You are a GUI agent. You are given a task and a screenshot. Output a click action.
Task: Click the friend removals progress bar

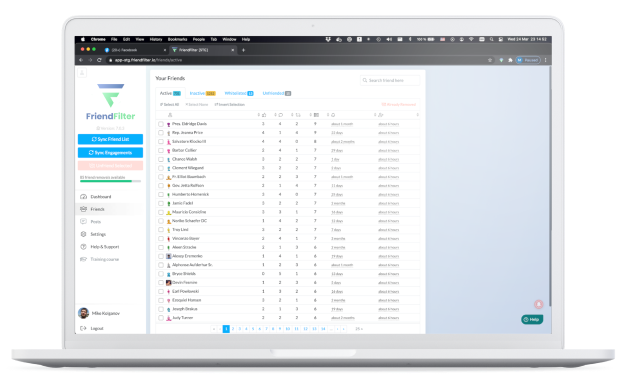(x=110, y=181)
